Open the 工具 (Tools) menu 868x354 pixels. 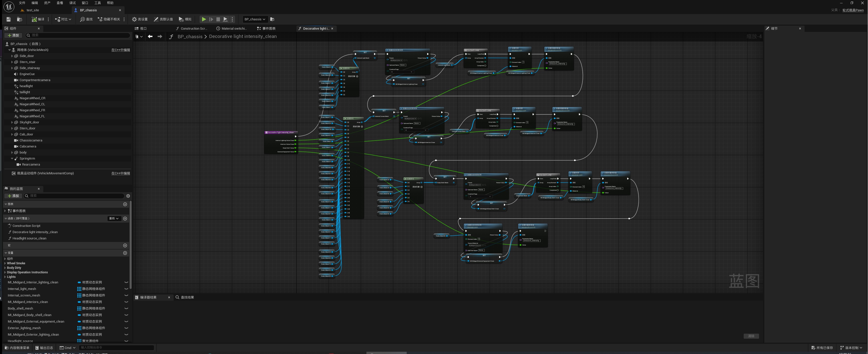tap(97, 3)
